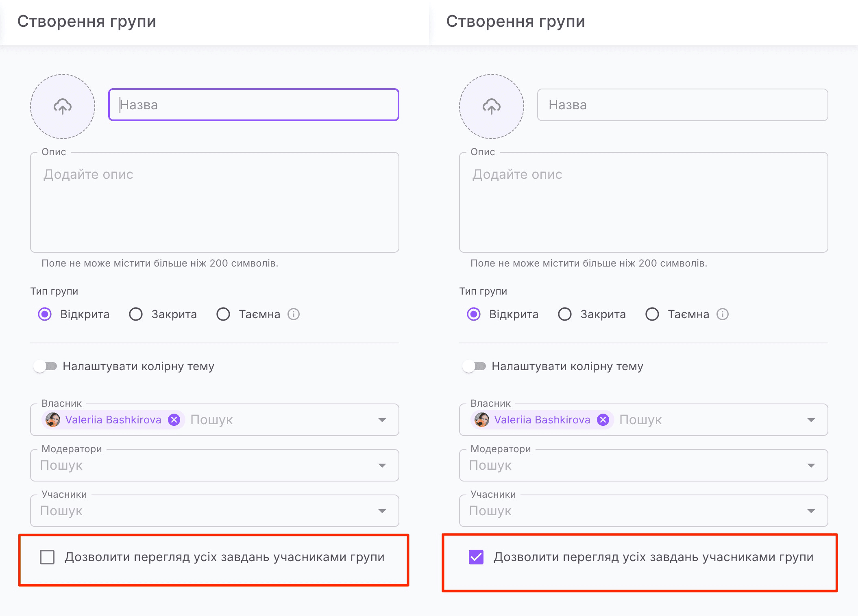Click Опис text area in right panel
This screenshot has width=858, height=616.
644,202
